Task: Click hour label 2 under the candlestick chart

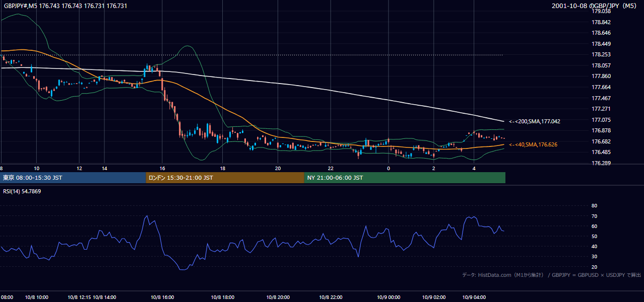Action: pyautogui.click(x=434, y=168)
